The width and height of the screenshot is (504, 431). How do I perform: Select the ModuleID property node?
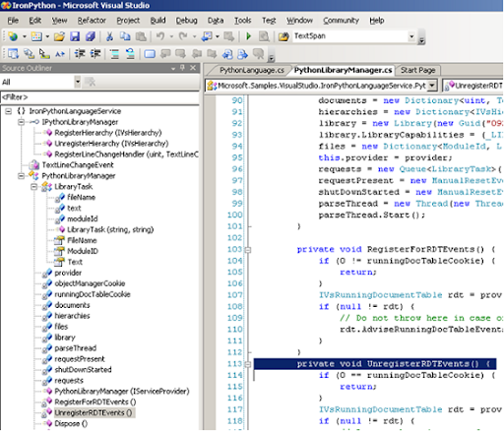[x=83, y=251]
